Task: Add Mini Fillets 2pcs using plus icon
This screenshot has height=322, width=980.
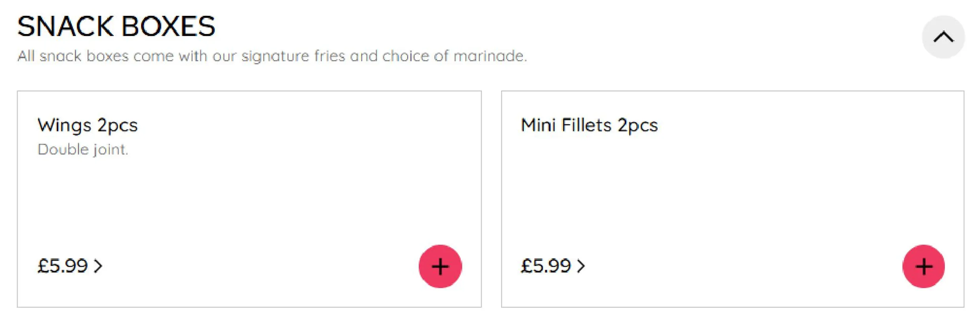Action: click(923, 266)
